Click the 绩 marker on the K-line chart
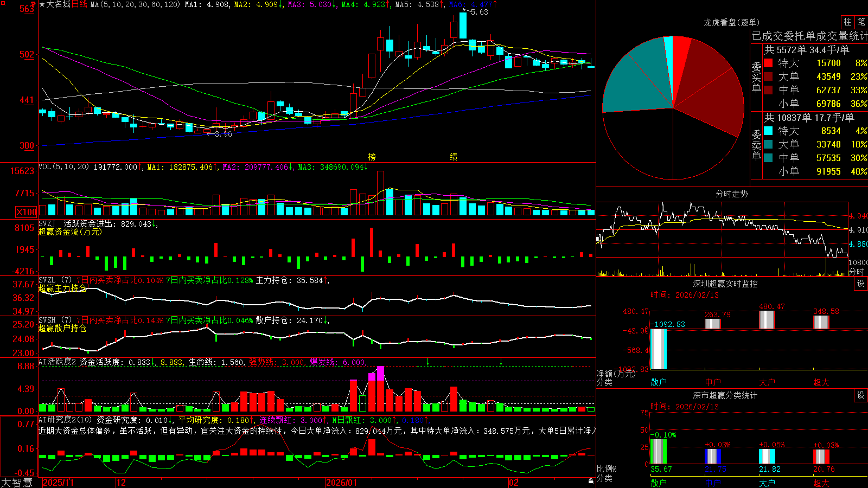 (454, 157)
